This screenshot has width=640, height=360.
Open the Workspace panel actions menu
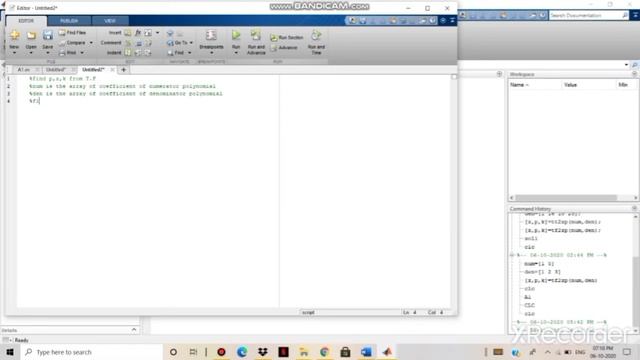click(x=634, y=74)
